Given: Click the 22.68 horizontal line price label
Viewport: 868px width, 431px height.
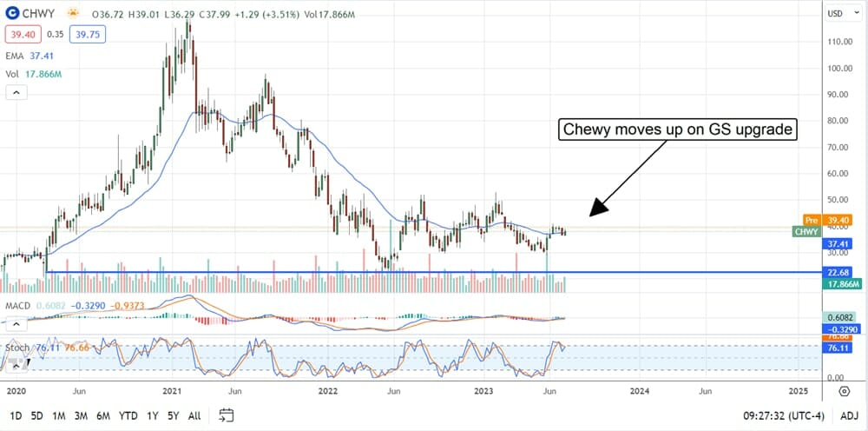Looking at the screenshot, I should (x=839, y=272).
